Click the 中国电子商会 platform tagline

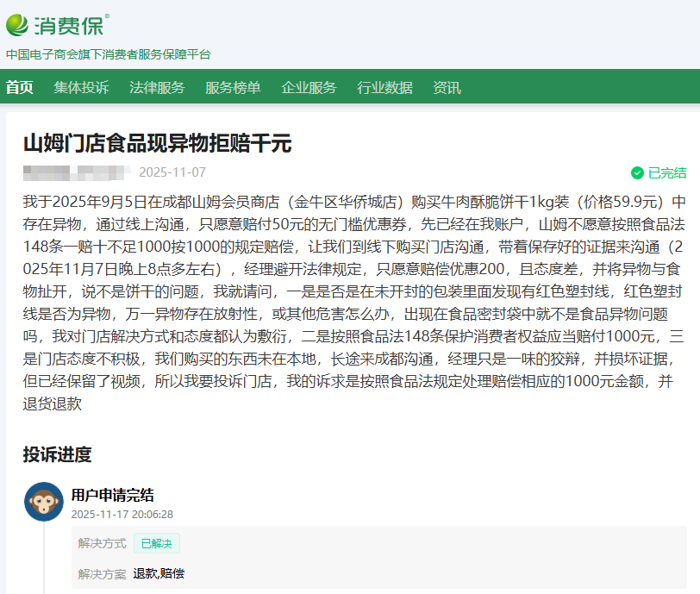click(x=108, y=54)
